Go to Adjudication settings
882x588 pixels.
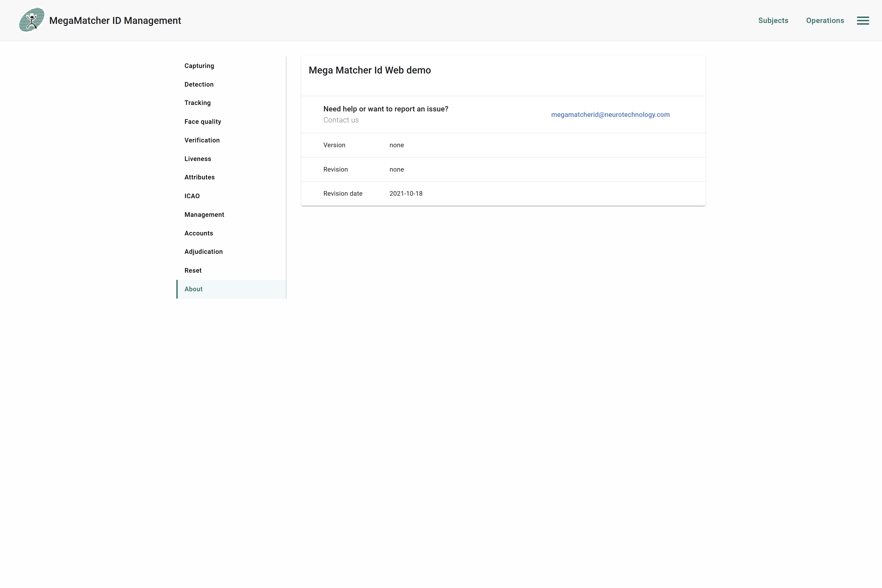click(231, 252)
